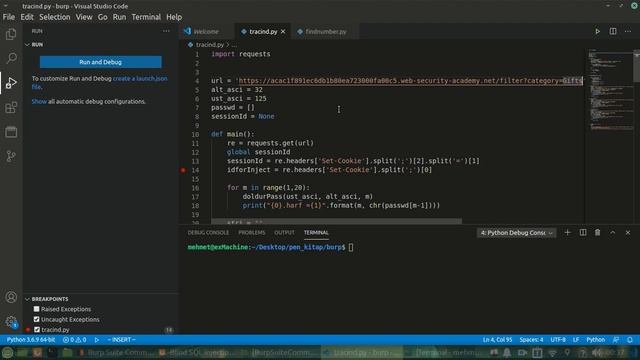The width and height of the screenshot is (640, 360).
Task: Open the Terminal menu
Action: pos(146,17)
